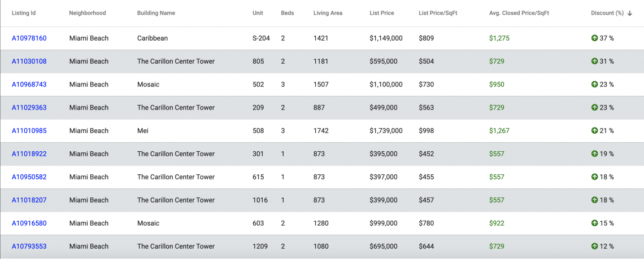The image size is (644, 259).
Task: Open listing A10968743 link
Action: point(29,85)
